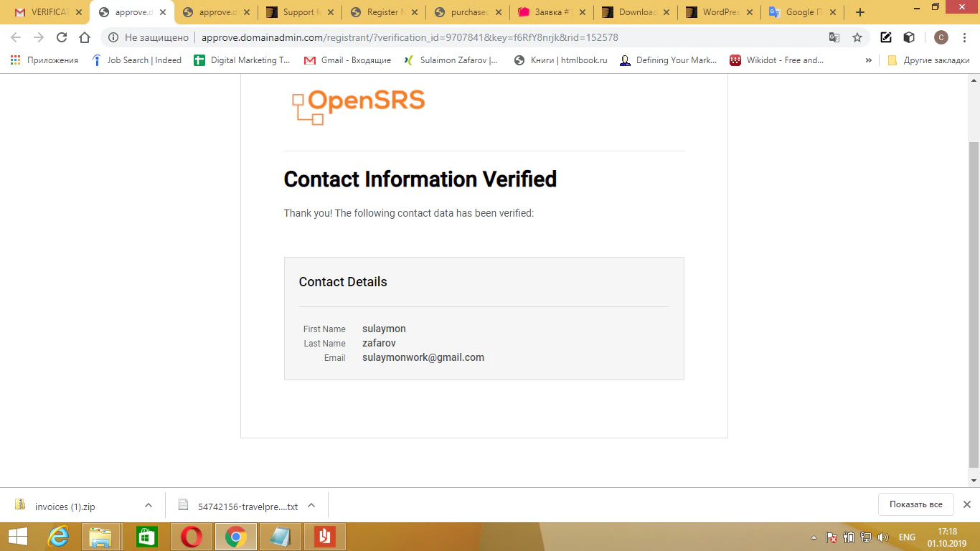Open the Chrome three-dot menu
The height and width of the screenshot is (551, 980).
pos(965,37)
